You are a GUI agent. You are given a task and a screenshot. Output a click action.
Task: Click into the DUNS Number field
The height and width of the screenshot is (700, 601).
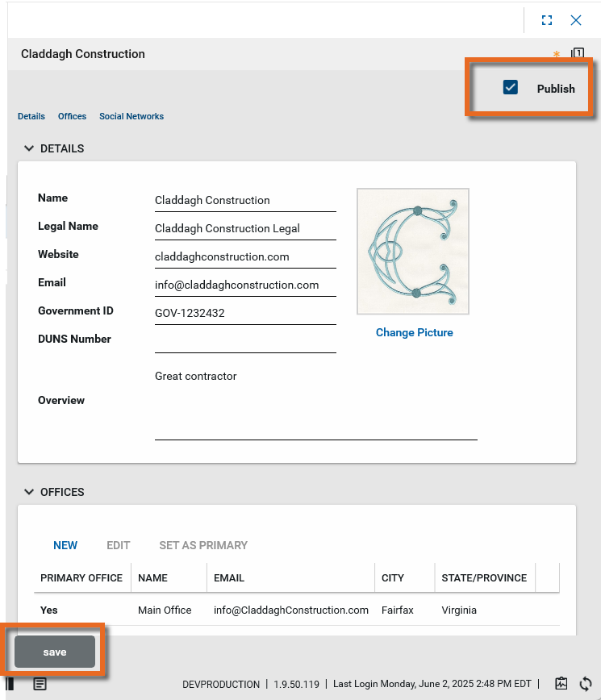pyautogui.click(x=245, y=340)
